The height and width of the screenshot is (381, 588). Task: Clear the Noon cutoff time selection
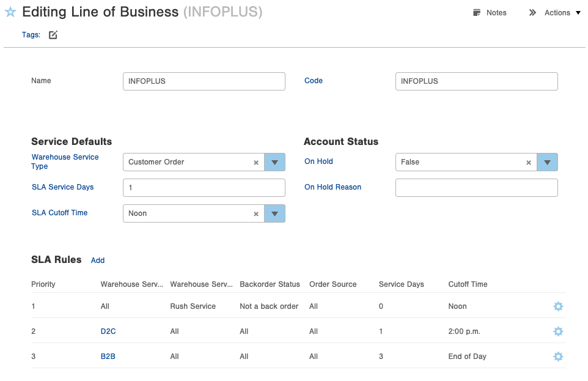click(x=256, y=214)
